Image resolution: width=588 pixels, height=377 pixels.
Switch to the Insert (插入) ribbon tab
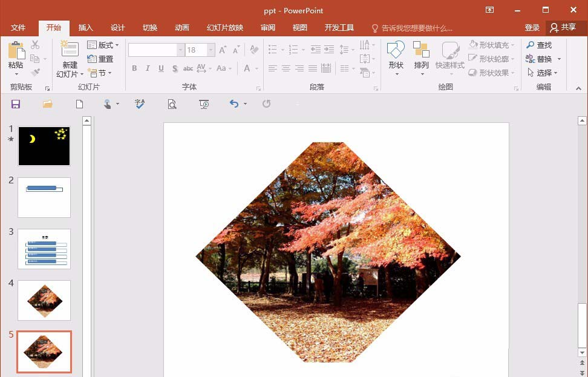click(85, 27)
